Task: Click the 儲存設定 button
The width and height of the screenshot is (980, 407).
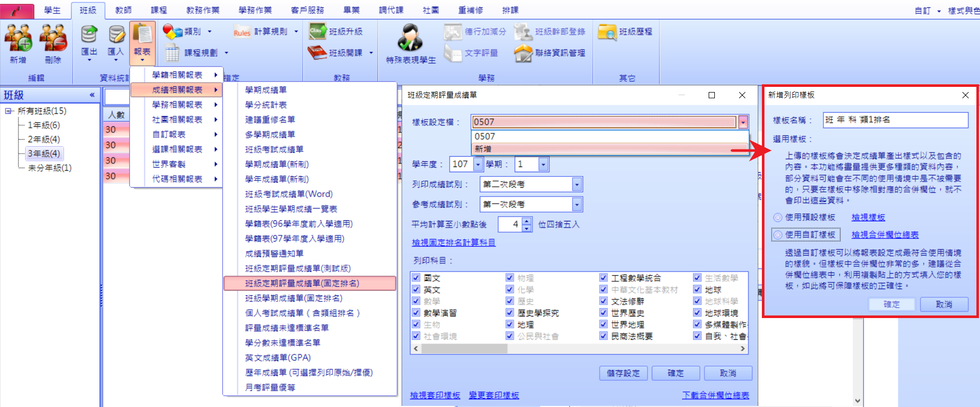Action: (623, 373)
